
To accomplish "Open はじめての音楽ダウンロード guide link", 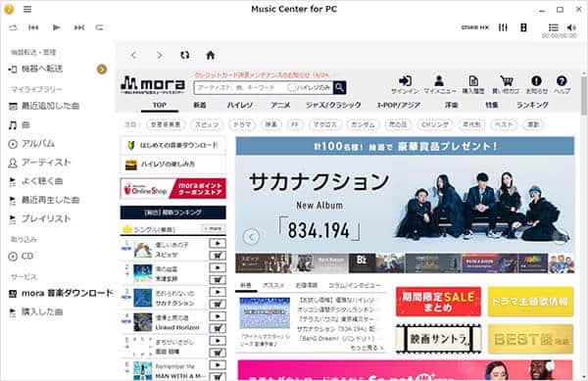I will [173, 145].
